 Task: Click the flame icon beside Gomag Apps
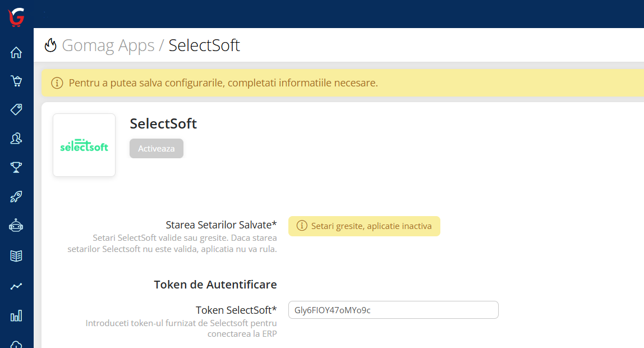coord(50,45)
